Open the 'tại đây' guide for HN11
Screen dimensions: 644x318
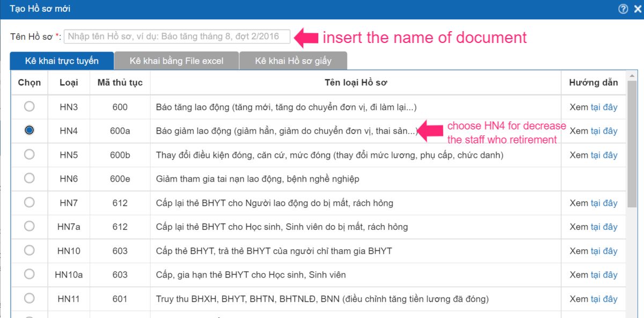(x=604, y=299)
